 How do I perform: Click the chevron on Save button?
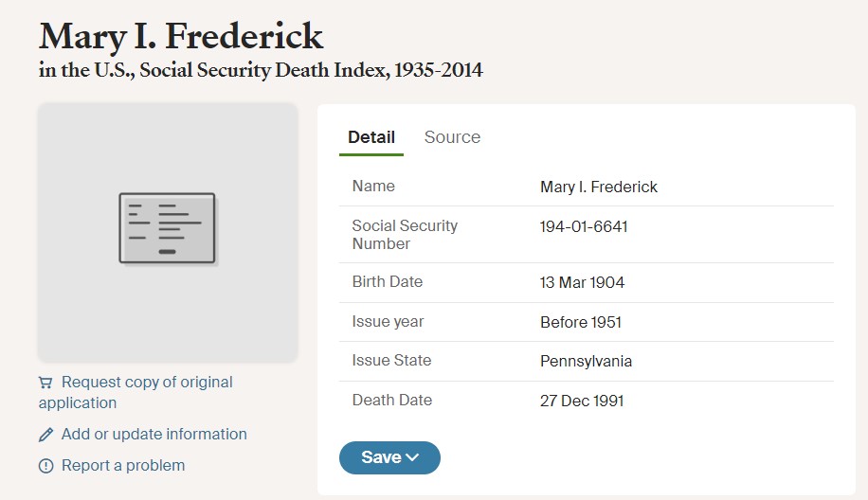[412, 457]
